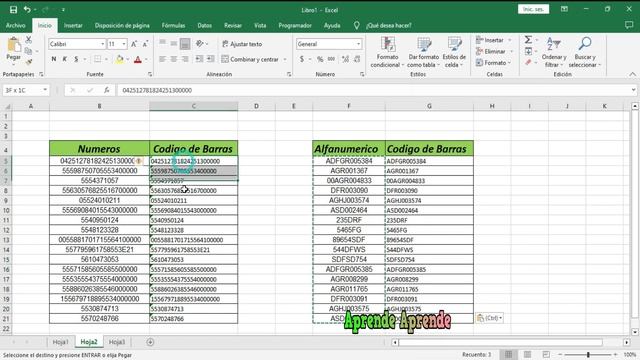This screenshot has height=360, width=640.
Task: Increase font size
Action: tap(134, 44)
